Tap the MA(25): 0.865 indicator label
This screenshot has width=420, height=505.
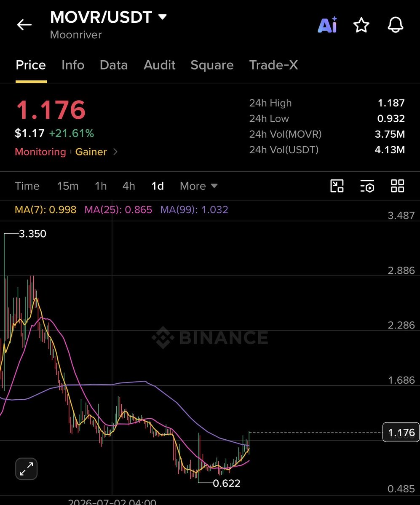118,210
